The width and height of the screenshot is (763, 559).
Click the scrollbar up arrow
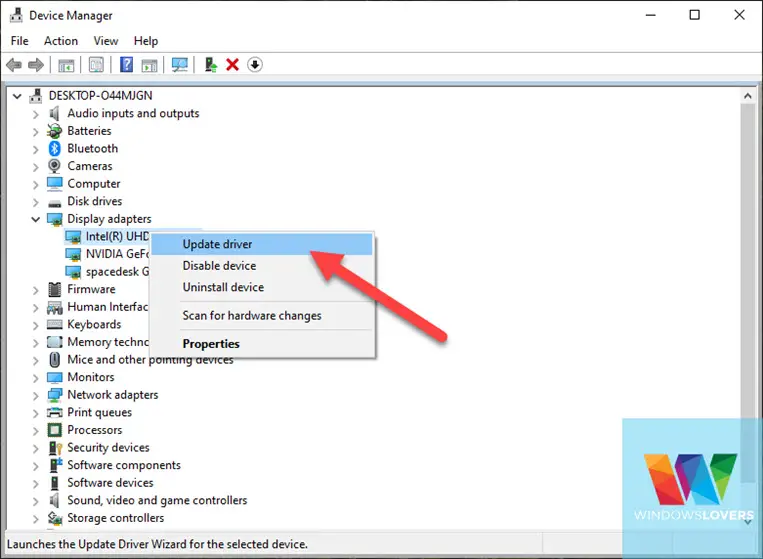748,96
